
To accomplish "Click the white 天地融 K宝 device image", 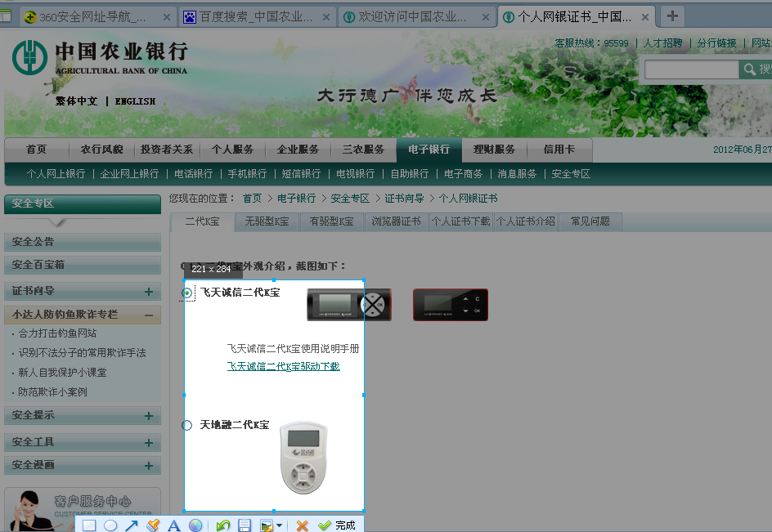I will point(303,457).
